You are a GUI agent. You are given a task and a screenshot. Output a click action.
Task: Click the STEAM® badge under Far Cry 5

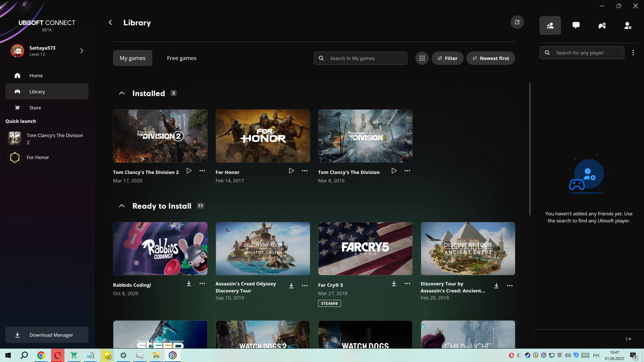[330, 303]
